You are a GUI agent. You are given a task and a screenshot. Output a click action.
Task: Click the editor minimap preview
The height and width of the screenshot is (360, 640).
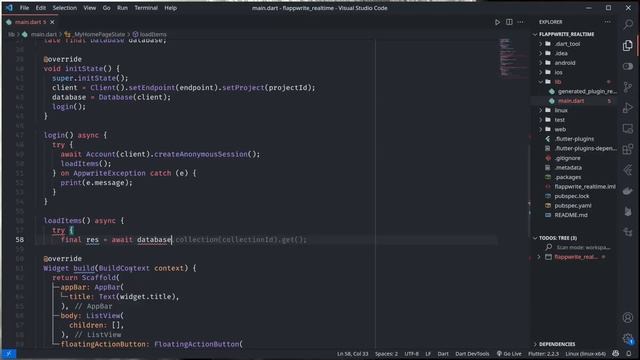pyautogui.click(x=513, y=58)
